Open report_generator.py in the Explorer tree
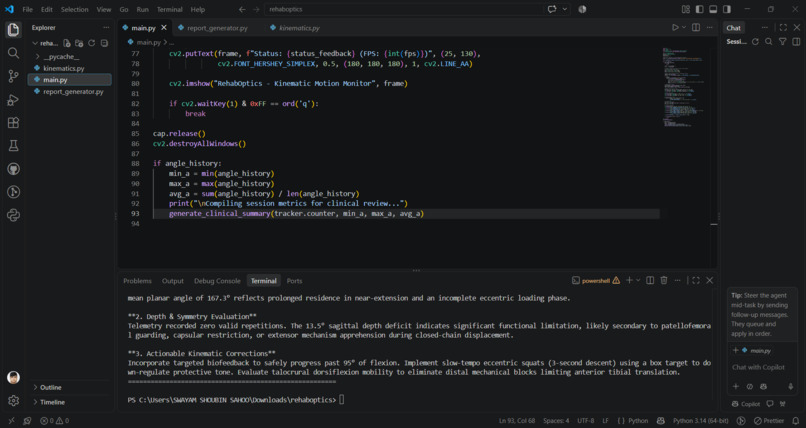Image resolution: width=806 pixels, height=428 pixels. [73, 91]
